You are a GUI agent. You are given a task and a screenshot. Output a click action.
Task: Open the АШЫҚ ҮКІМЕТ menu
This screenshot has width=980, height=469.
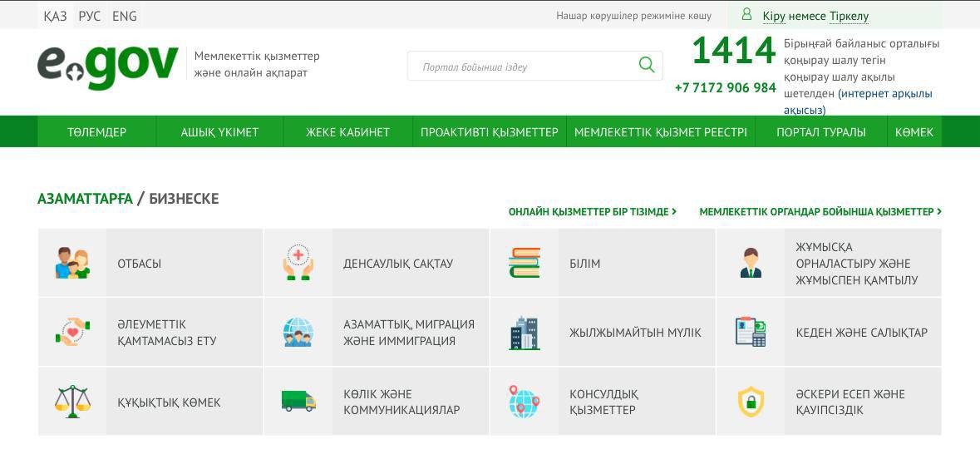pos(219,132)
